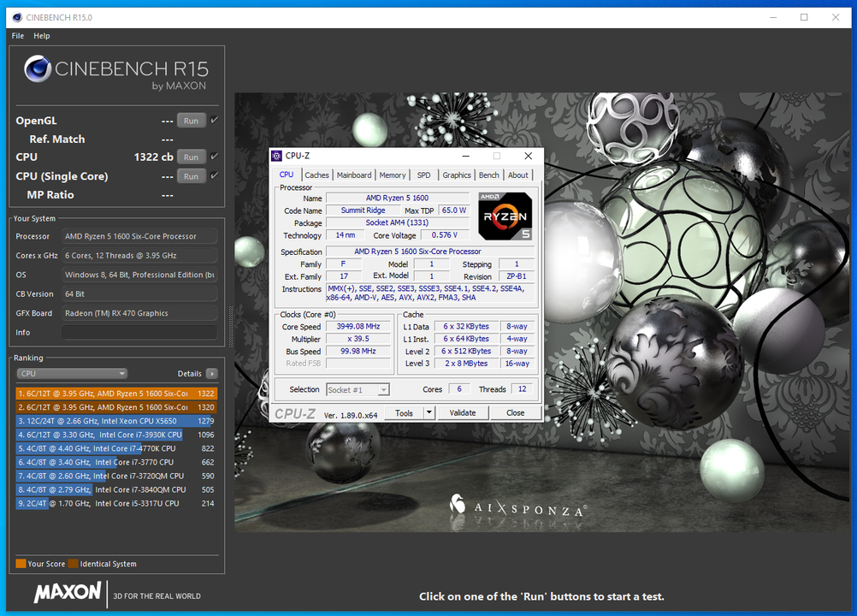The height and width of the screenshot is (616, 857).
Task: Open ranking Details arrow button
Action: coord(212,373)
